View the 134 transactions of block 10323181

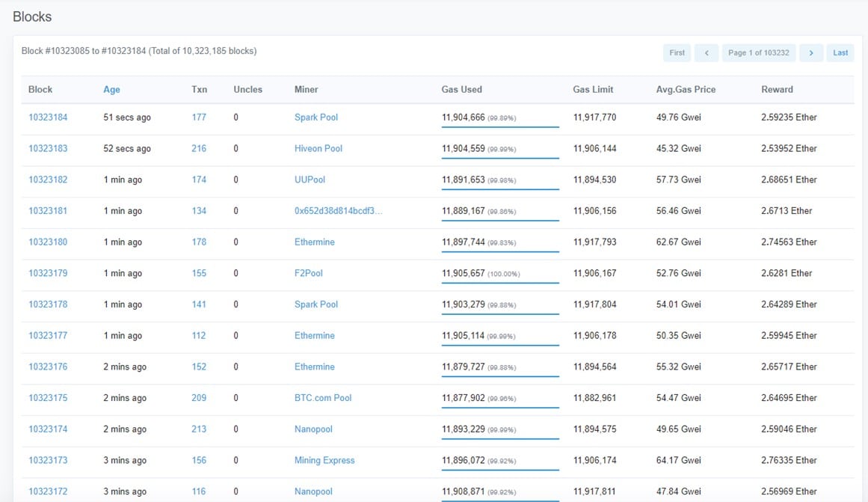coord(199,210)
